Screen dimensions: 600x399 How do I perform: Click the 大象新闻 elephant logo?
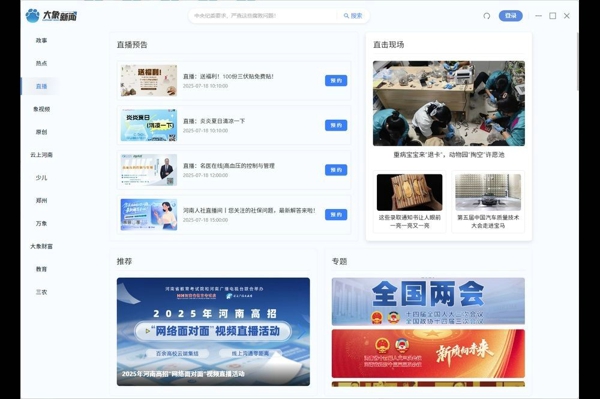click(x=51, y=16)
